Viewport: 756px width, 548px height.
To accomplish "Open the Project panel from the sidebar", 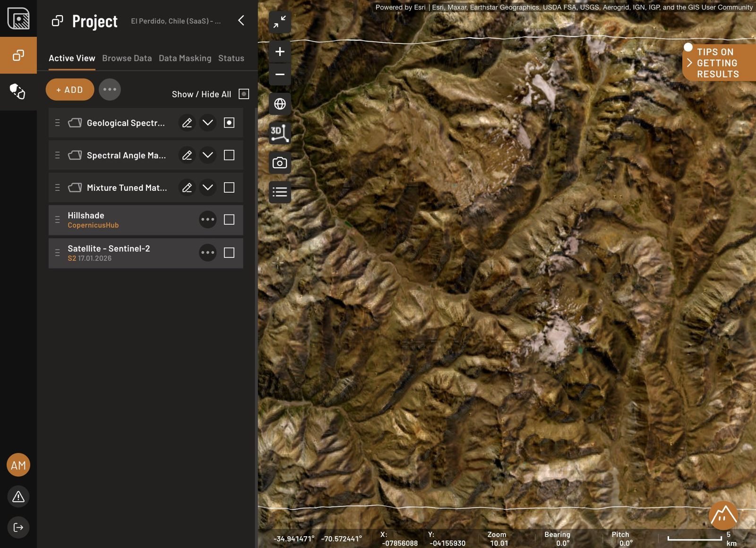I will tap(18, 55).
